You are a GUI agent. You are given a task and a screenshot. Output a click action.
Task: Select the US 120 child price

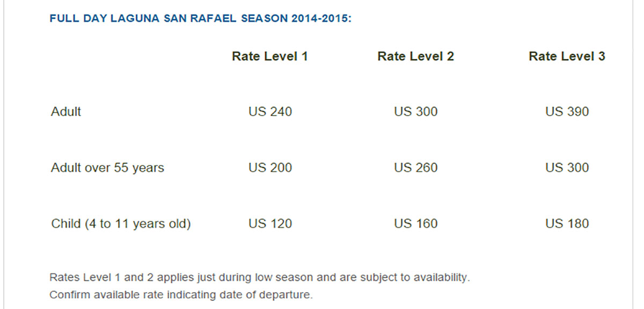(270, 224)
